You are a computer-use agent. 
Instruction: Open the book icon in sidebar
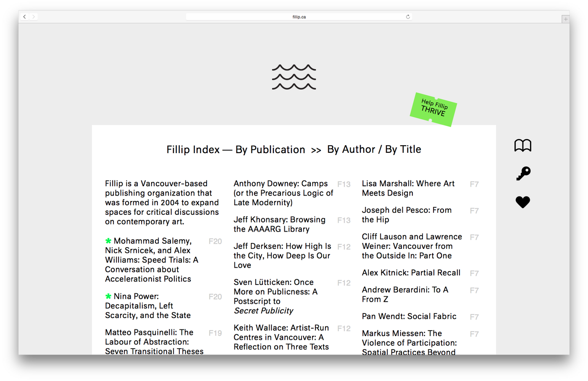click(x=523, y=146)
